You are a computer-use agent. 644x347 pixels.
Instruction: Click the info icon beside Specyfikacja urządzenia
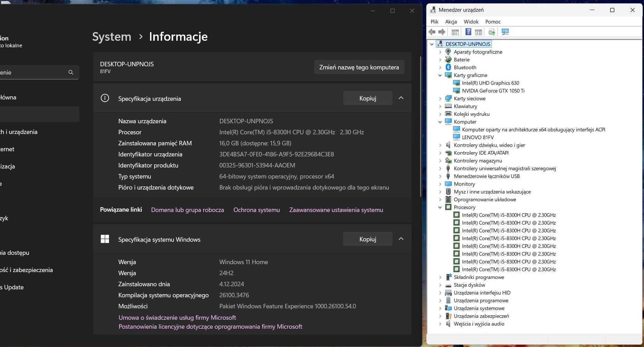click(x=105, y=98)
